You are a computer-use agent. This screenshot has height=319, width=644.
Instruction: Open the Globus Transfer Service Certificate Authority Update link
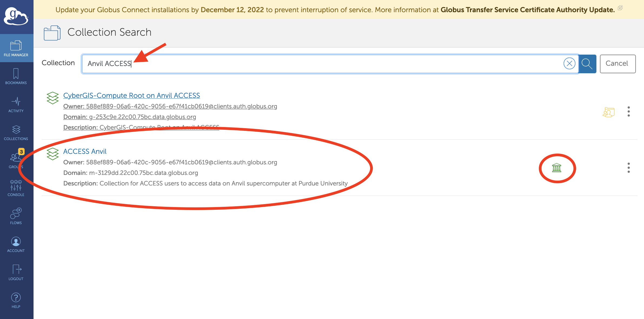pos(527,10)
